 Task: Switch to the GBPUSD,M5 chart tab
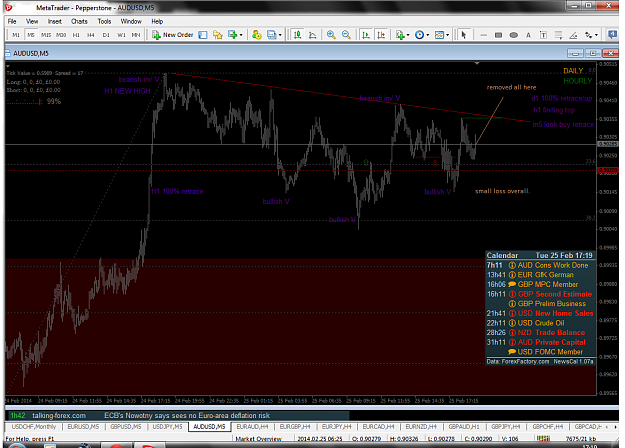(126, 427)
